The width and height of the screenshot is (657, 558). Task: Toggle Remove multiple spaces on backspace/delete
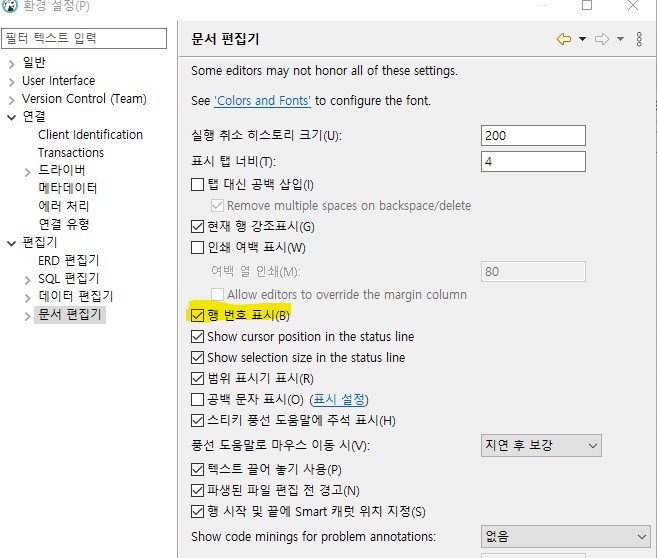(x=217, y=205)
